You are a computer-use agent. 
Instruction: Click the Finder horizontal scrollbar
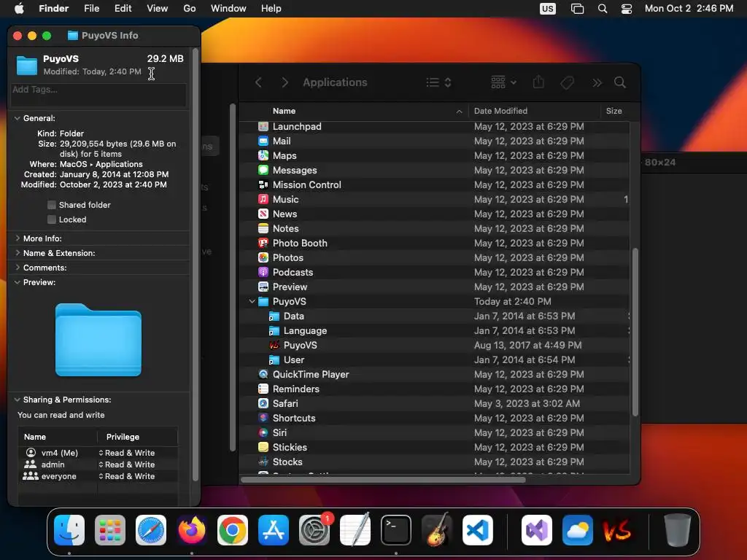click(x=383, y=480)
